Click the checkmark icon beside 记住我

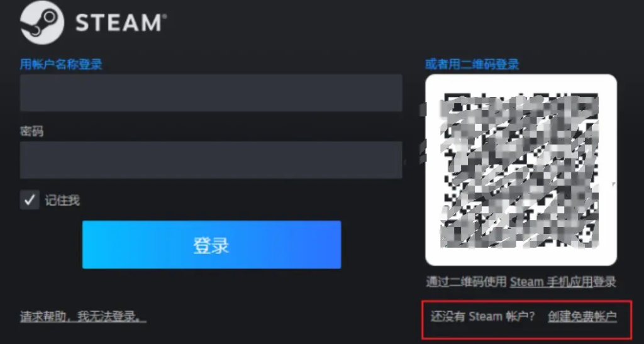30,200
